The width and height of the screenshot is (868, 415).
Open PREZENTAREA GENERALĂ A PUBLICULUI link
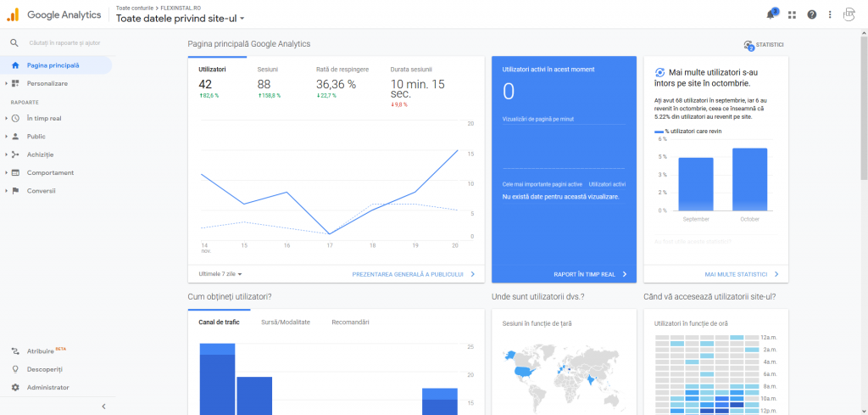point(413,274)
